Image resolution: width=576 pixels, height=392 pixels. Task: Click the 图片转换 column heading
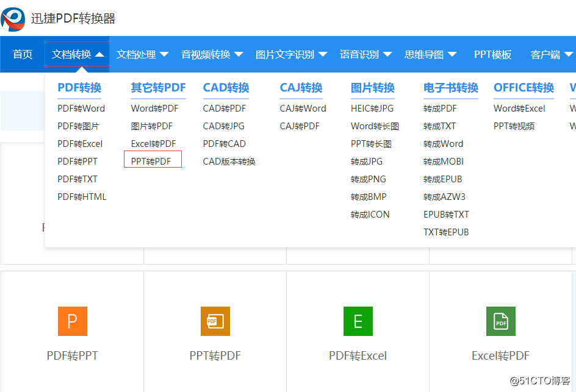pyautogui.click(x=373, y=88)
